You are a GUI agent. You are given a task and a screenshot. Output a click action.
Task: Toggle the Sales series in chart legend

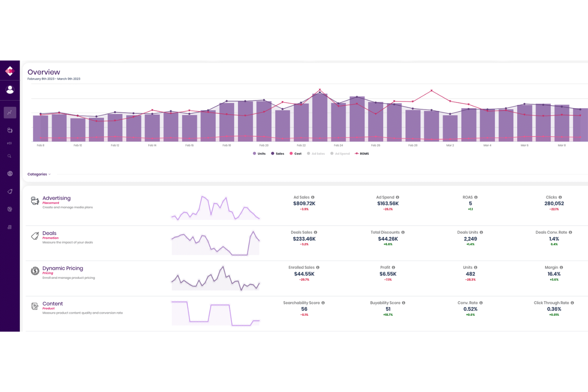(278, 153)
